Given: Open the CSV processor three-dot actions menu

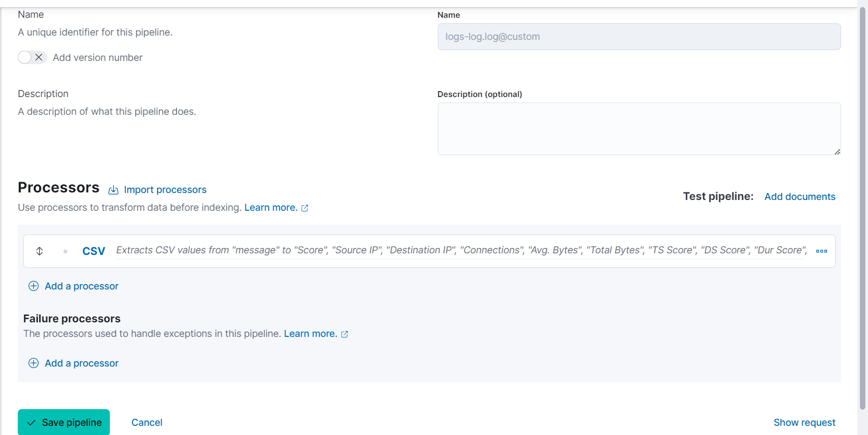Looking at the screenshot, I should coord(821,251).
